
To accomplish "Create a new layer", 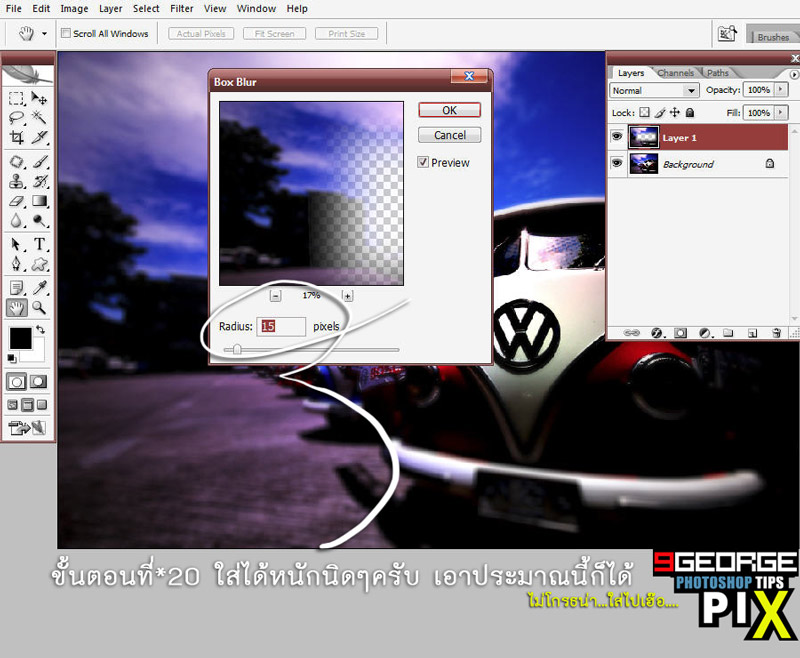I will [x=752, y=333].
